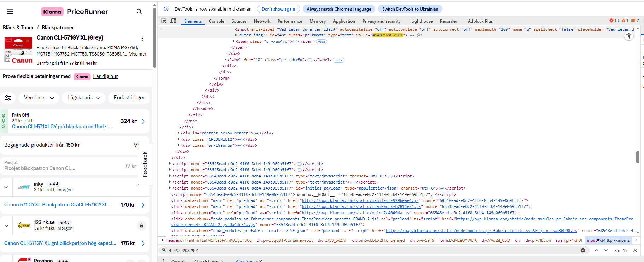Open the filter sliders icon
Image resolution: width=644 pixels, height=262 pixels.
8,98
